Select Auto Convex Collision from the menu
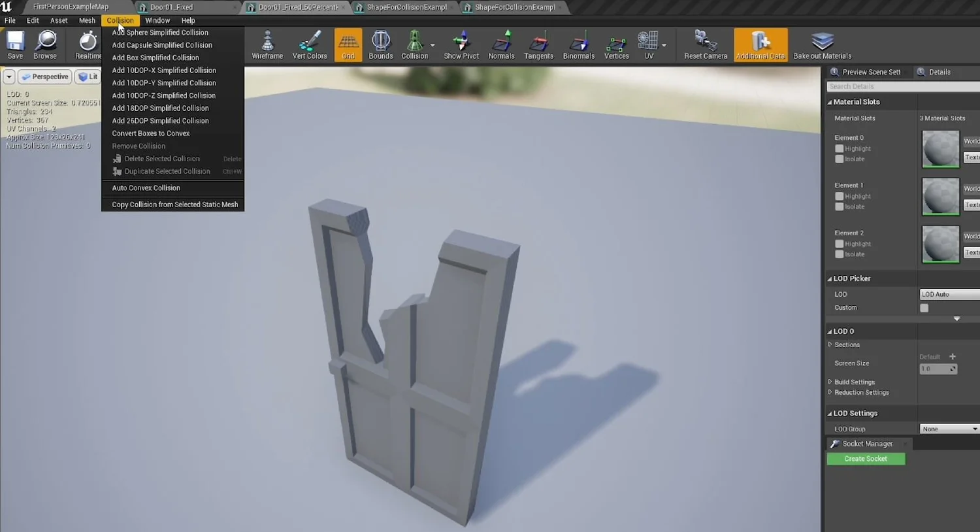The width and height of the screenshot is (980, 532). [x=146, y=188]
